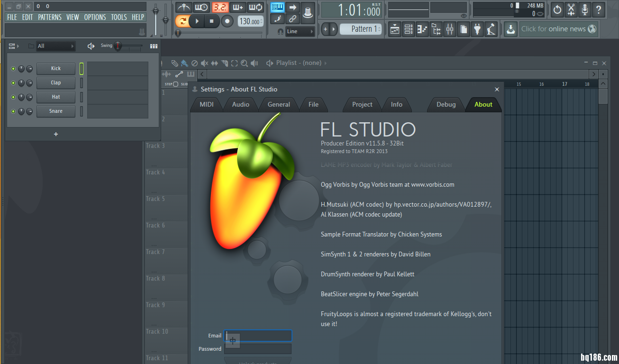Click the online news panel
The image size is (619, 364).
558,29
